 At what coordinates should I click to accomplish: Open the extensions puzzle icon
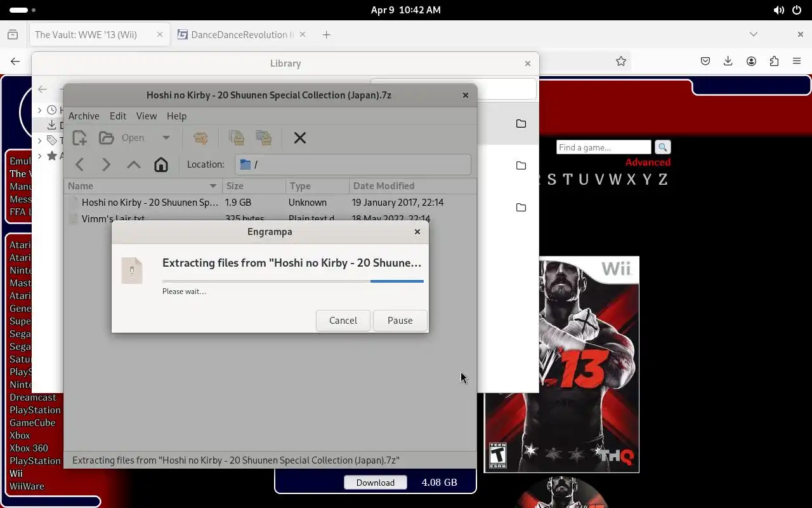point(774,62)
